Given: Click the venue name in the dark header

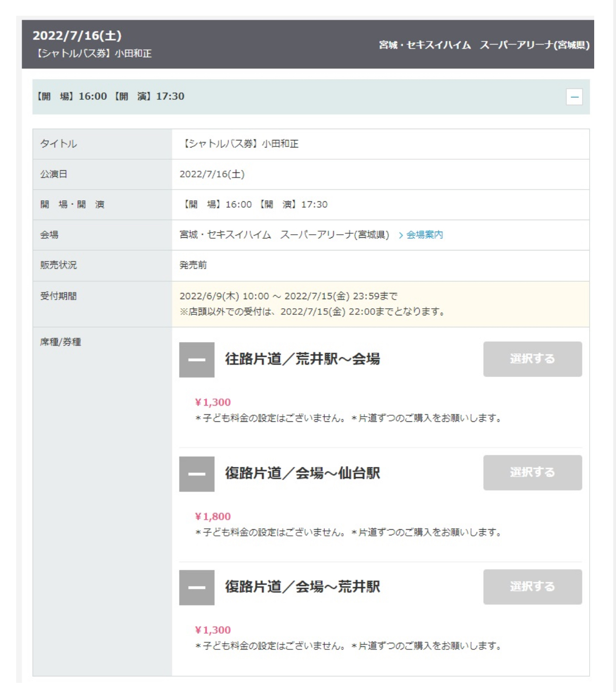Looking at the screenshot, I should pos(484,45).
